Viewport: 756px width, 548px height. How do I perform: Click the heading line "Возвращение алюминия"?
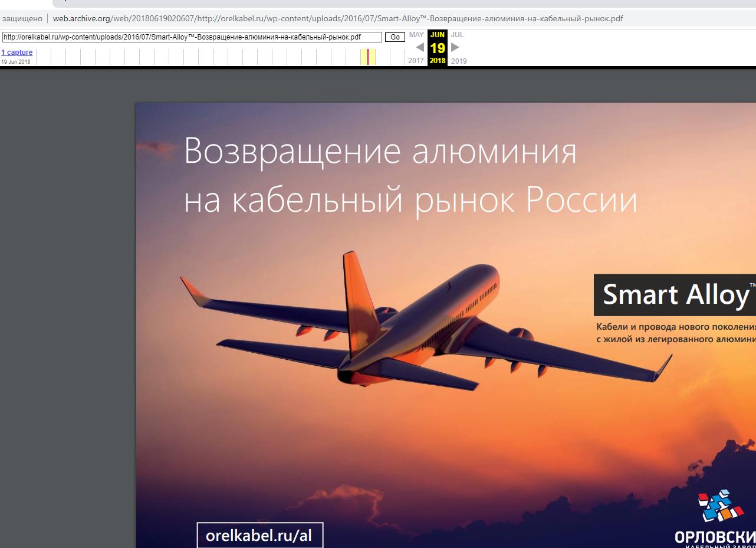coord(380,151)
